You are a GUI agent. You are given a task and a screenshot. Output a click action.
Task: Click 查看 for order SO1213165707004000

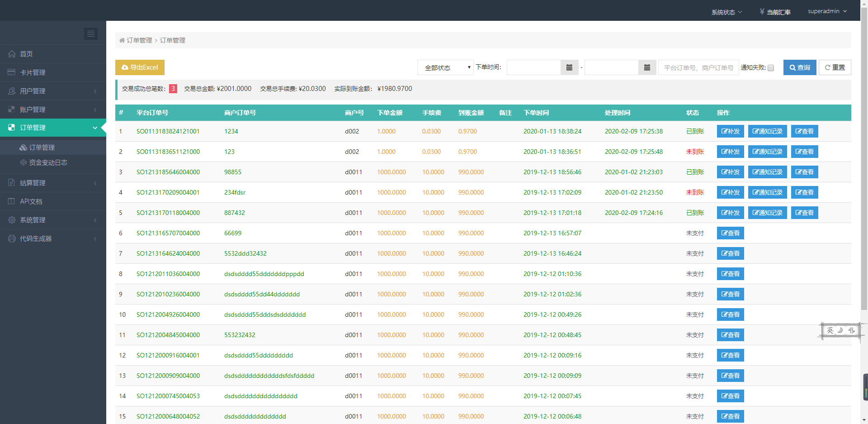coord(731,233)
